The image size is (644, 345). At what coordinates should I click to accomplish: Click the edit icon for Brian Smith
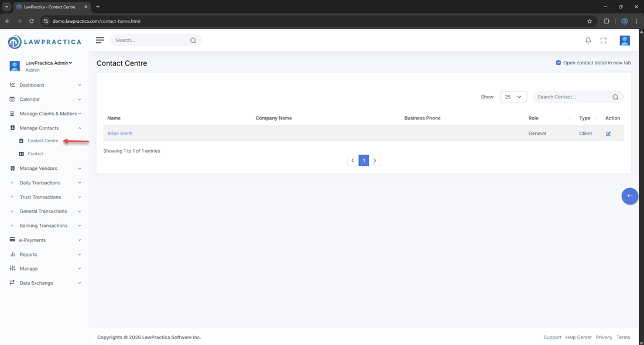(608, 134)
